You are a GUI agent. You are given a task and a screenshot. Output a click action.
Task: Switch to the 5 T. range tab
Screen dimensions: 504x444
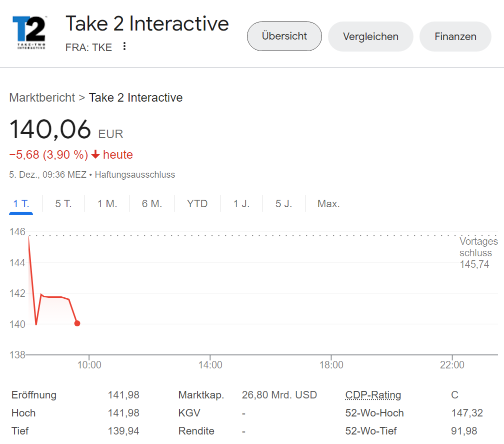pyautogui.click(x=63, y=204)
